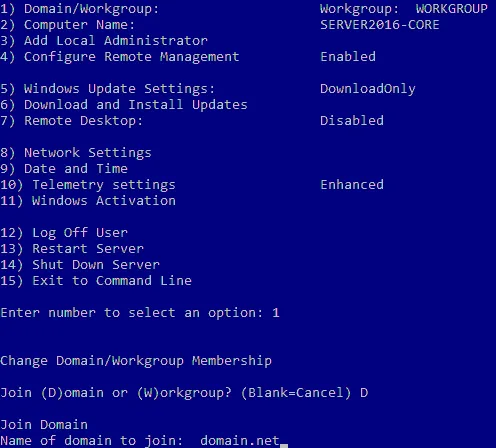The width and height of the screenshot is (496, 448).
Task: Click the WORKGROUP value text
Action: point(451,9)
